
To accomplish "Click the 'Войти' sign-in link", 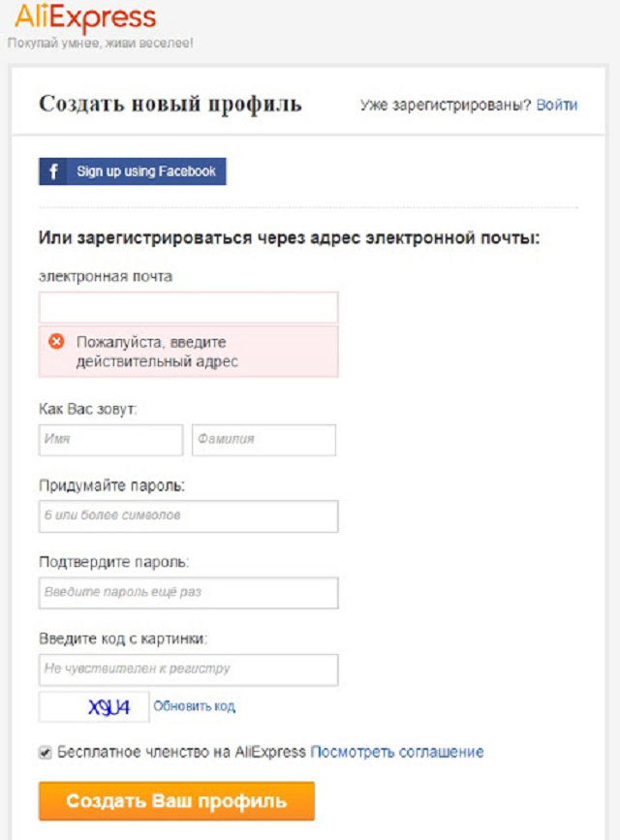I will point(556,105).
